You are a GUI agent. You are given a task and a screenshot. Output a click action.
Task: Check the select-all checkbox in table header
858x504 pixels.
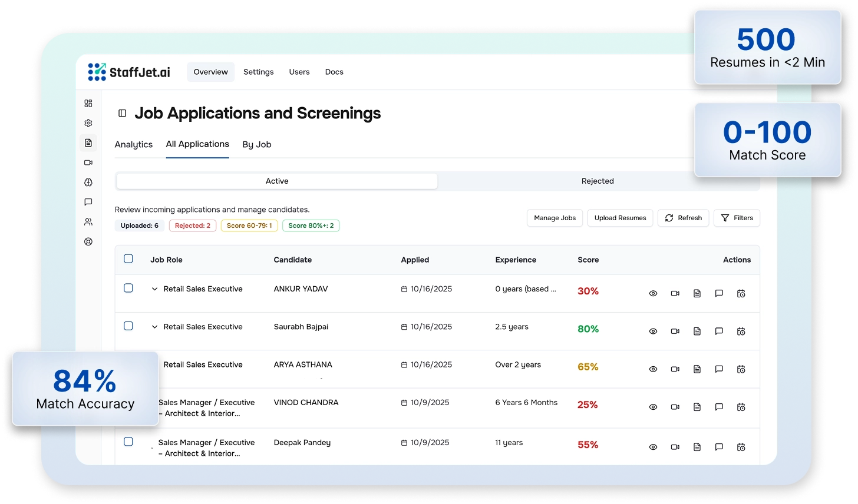[128, 258]
